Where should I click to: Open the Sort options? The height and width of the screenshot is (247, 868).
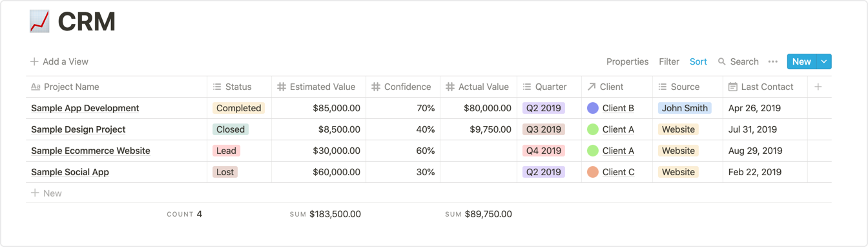tap(698, 61)
